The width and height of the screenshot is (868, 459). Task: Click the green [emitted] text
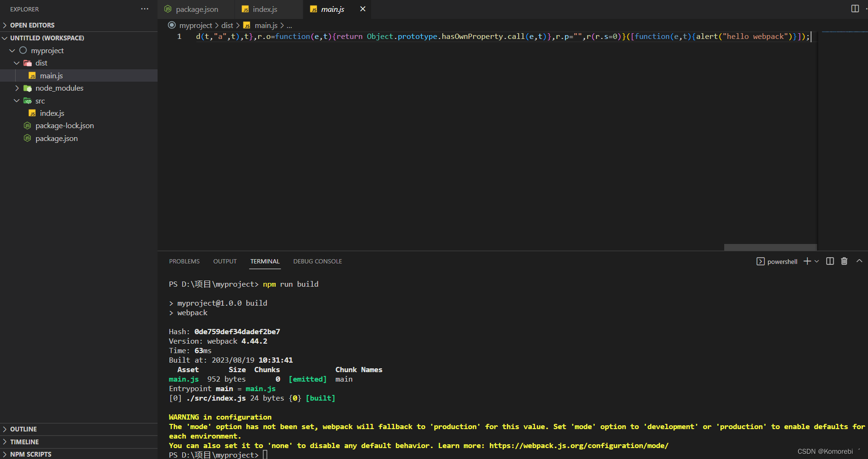click(x=308, y=379)
